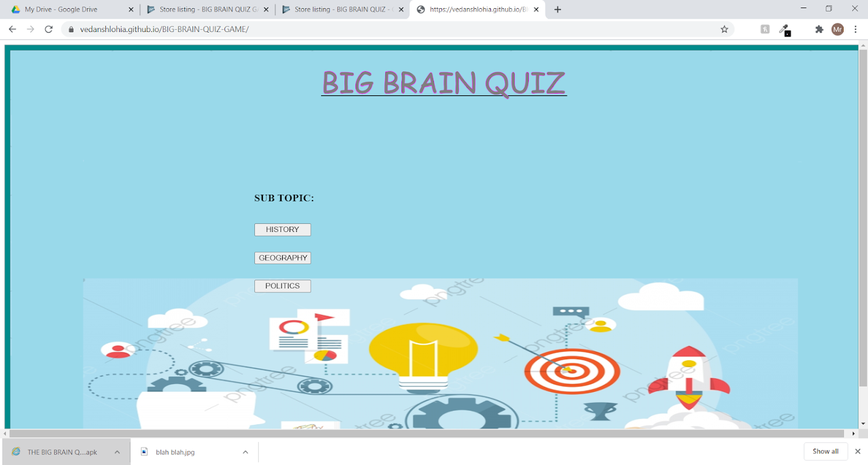
Task: View site info via the lock icon
Action: pos(72,29)
